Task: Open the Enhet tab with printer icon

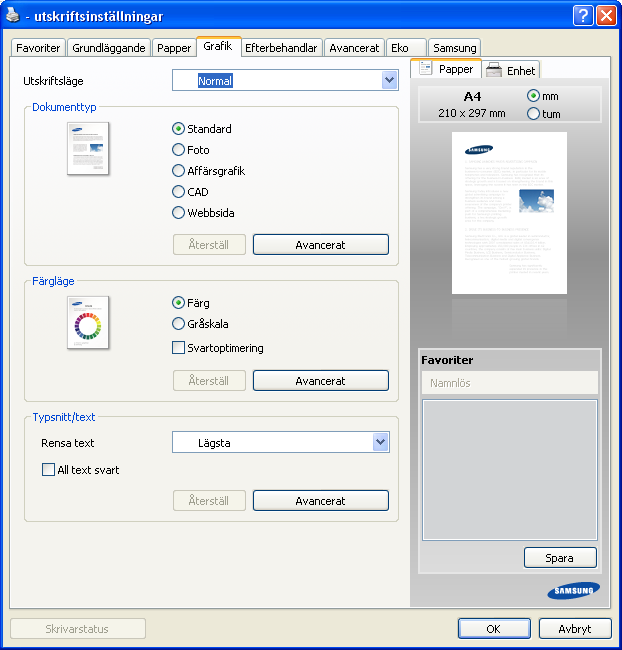Action: click(511, 70)
